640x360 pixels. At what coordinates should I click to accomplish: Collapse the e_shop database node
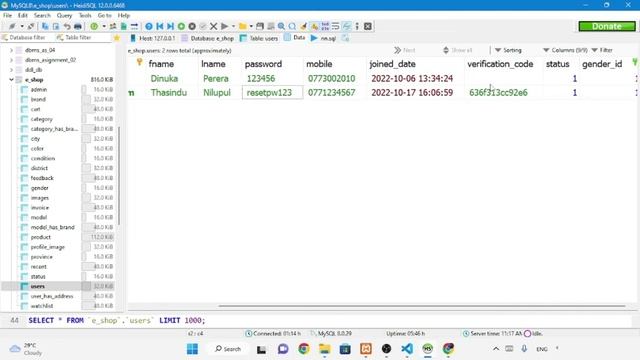pos(11,80)
